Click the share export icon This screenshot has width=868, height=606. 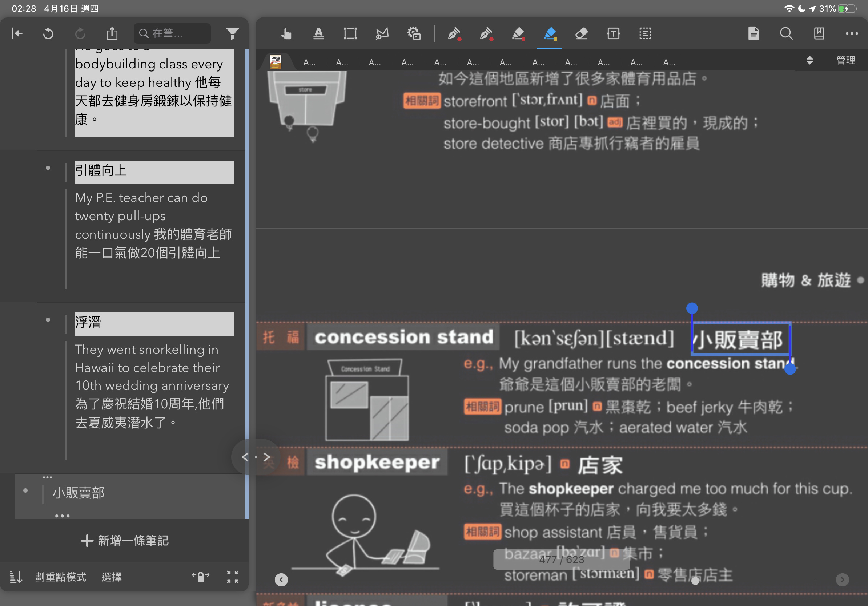112,34
